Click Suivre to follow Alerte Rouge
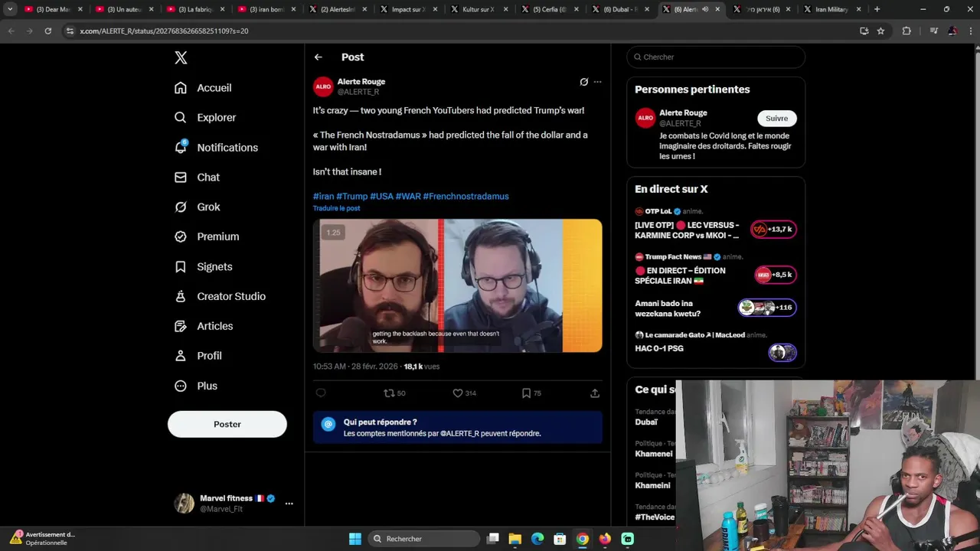 coord(776,119)
